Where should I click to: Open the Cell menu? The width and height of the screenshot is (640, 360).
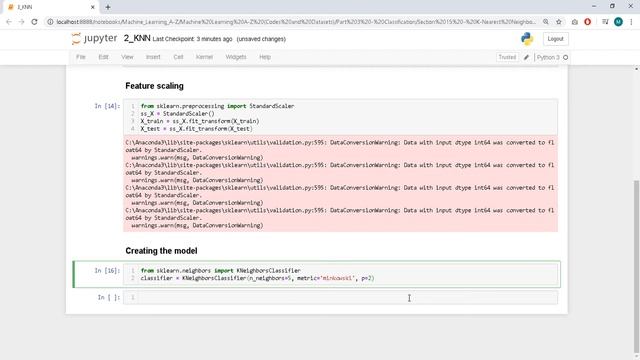tap(178, 57)
